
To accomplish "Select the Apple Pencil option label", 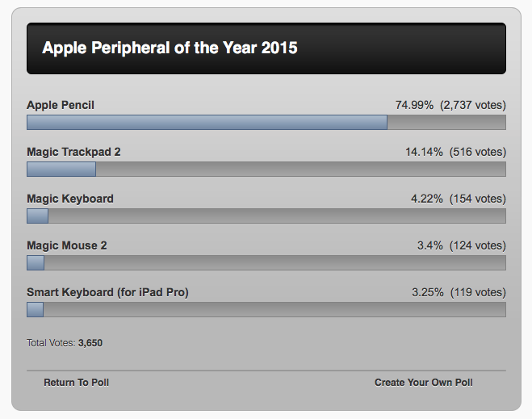I will coord(61,105).
